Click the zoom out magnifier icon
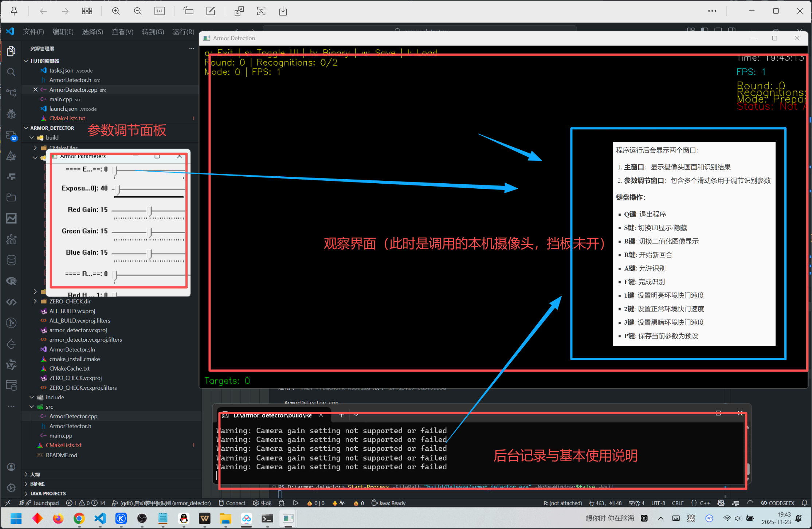The image size is (812, 529). (x=138, y=11)
